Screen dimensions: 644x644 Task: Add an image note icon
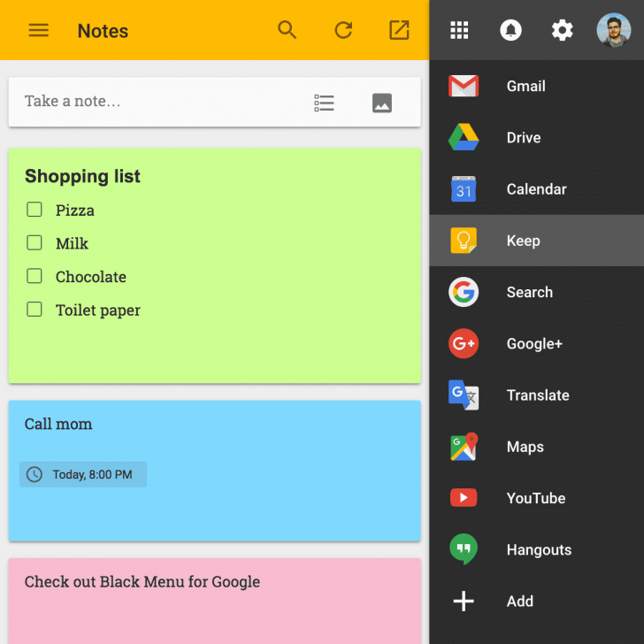coord(382,103)
